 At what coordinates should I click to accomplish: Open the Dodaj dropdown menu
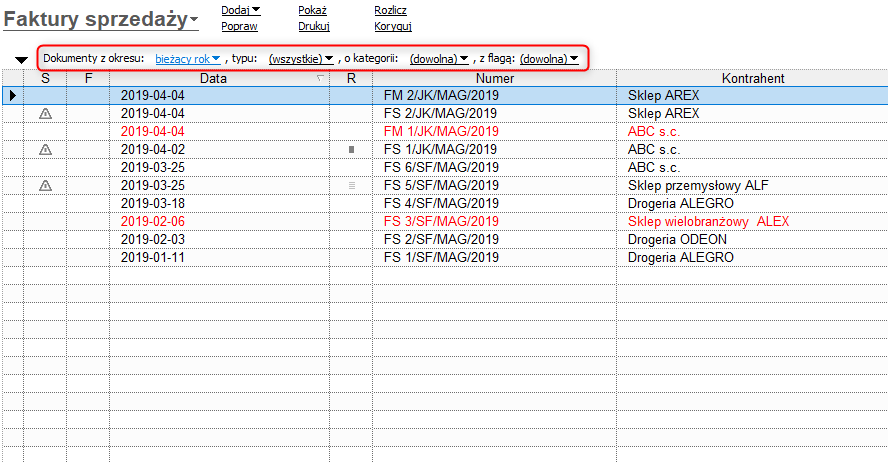pos(241,10)
